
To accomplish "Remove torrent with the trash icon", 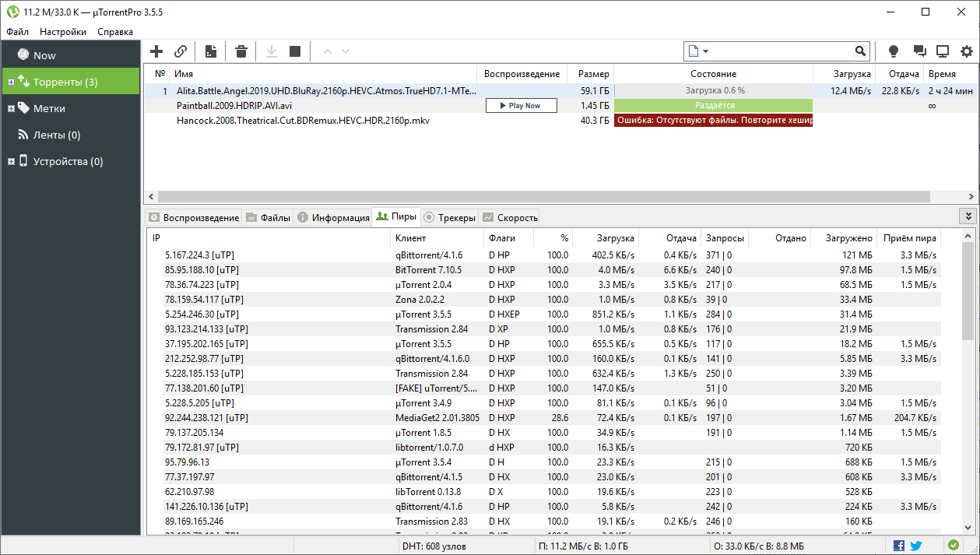I will click(241, 51).
